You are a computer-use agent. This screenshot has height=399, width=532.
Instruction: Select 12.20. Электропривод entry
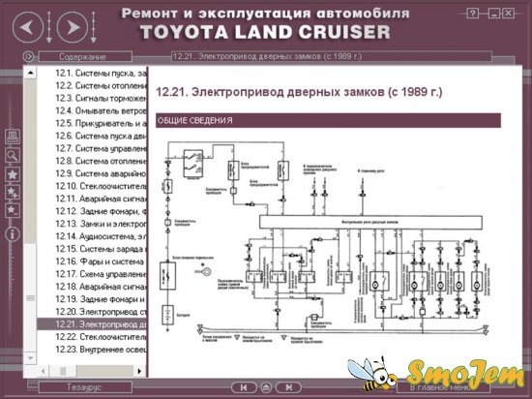click(x=101, y=312)
